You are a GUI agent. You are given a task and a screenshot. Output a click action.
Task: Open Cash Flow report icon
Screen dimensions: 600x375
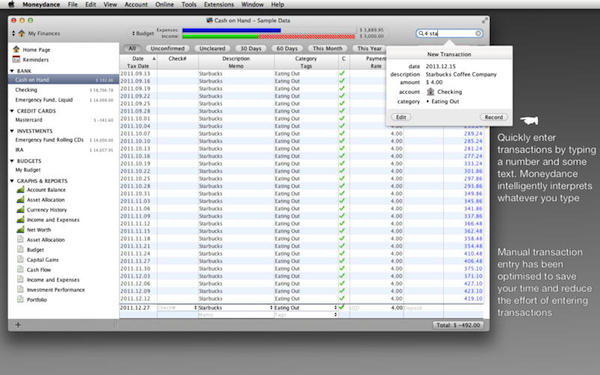20,269
